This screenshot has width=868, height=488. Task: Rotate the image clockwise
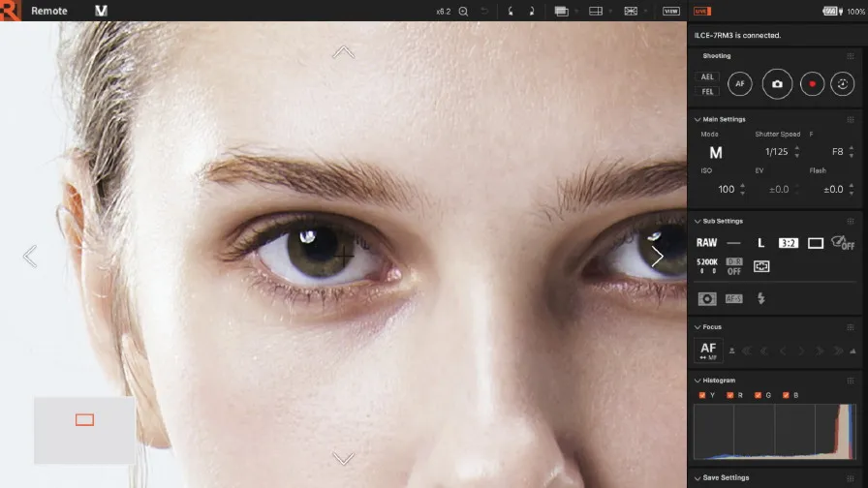click(531, 11)
